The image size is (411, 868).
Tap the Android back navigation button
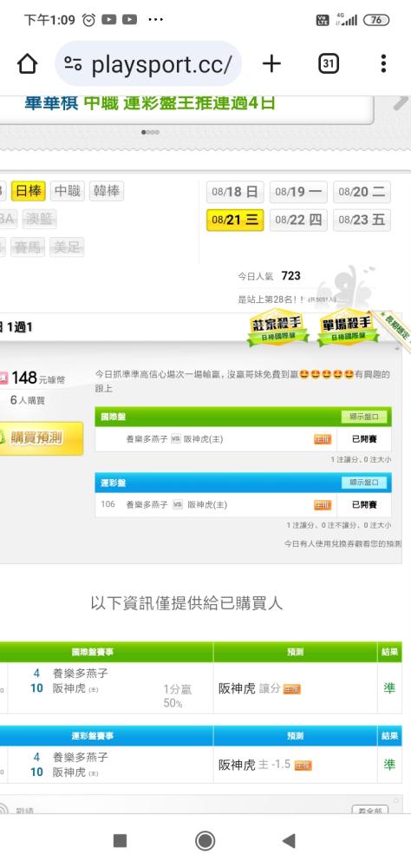point(288,840)
